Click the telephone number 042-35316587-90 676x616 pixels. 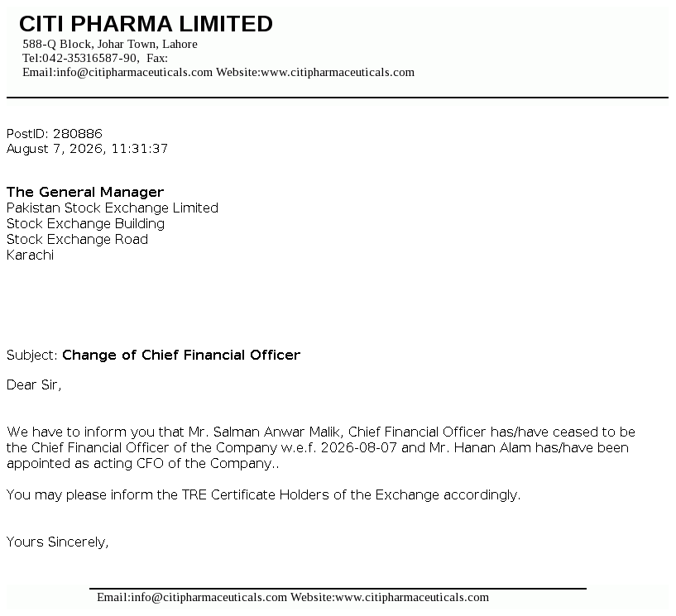pos(89,58)
